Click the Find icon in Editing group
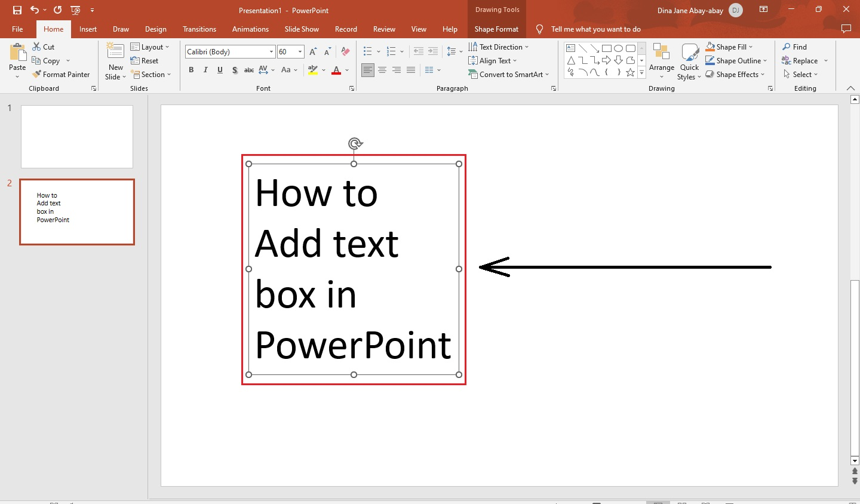Viewport: 860px width, 504px height. pyautogui.click(x=794, y=47)
